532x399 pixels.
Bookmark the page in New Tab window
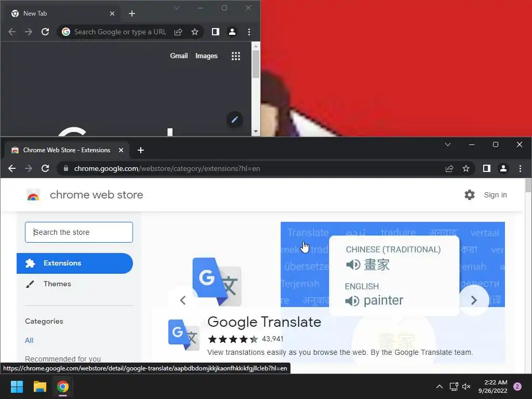click(195, 32)
